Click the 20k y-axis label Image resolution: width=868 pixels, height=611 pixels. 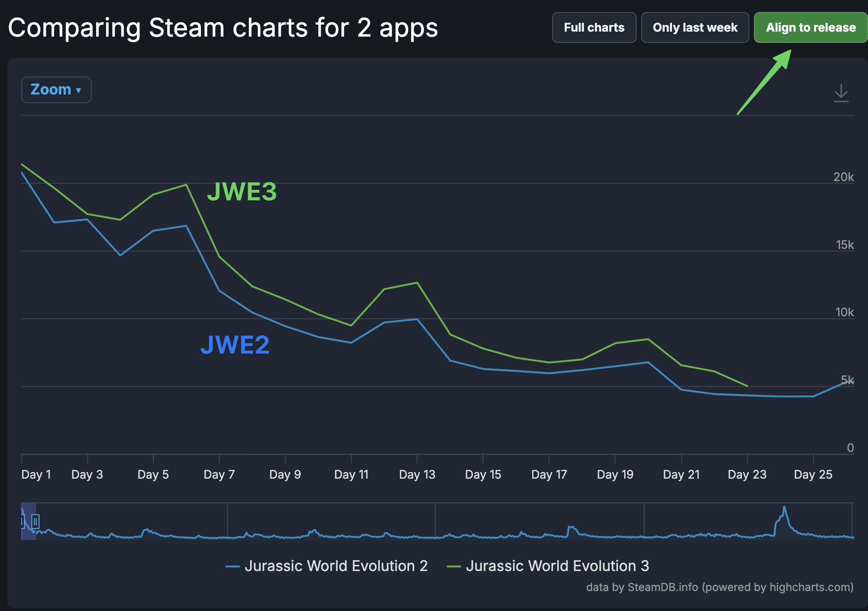(843, 177)
